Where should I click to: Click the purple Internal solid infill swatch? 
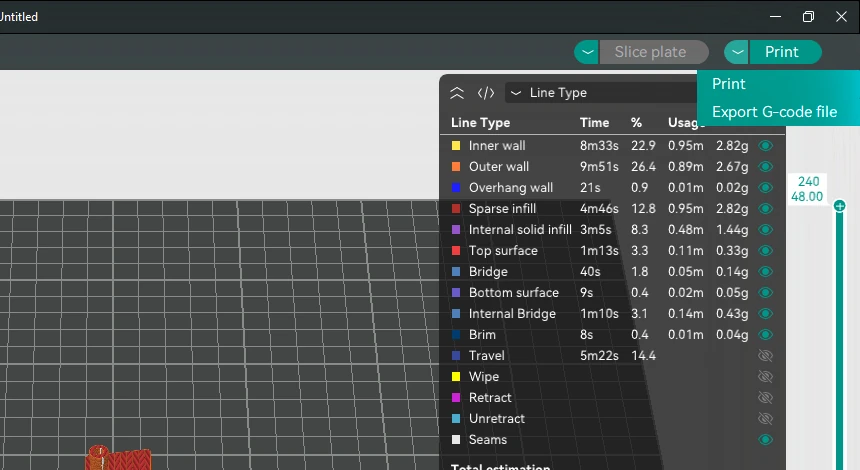coord(456,229)
